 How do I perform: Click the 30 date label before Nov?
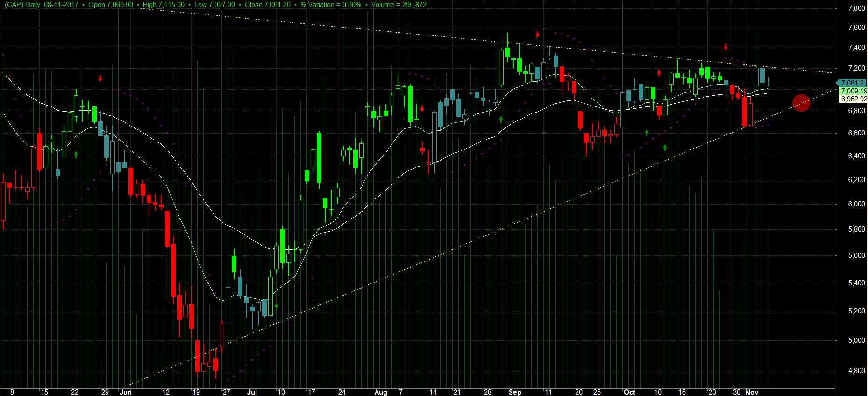(737, 392)
